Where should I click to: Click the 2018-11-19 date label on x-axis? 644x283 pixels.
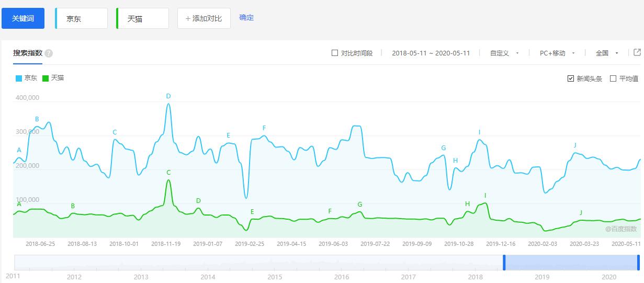(x=166, y=244)
